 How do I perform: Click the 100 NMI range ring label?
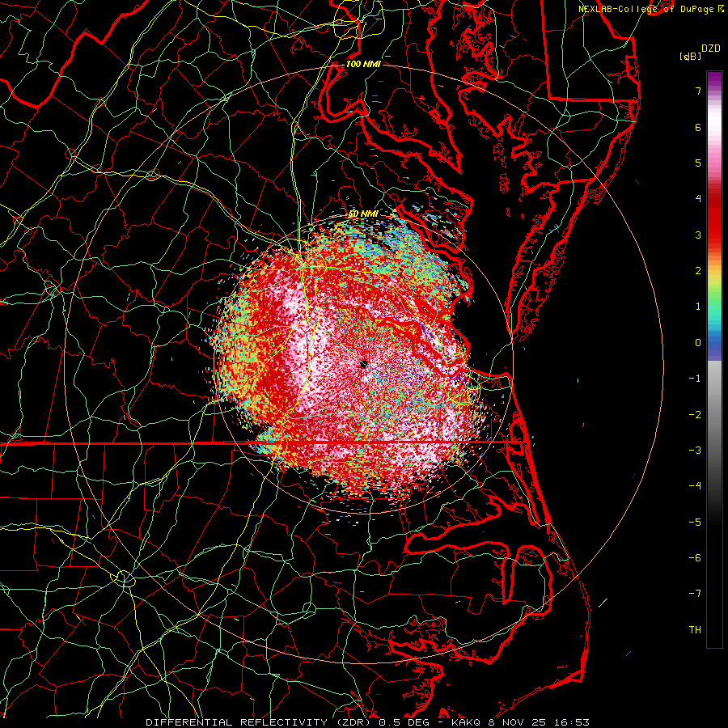tap(363, 64)
